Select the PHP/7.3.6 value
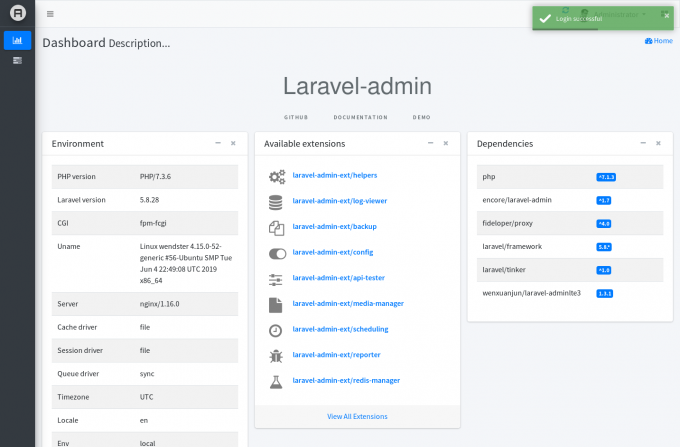Screen dimensions: 680x447 pyautogui.click(x=155, y=176)
